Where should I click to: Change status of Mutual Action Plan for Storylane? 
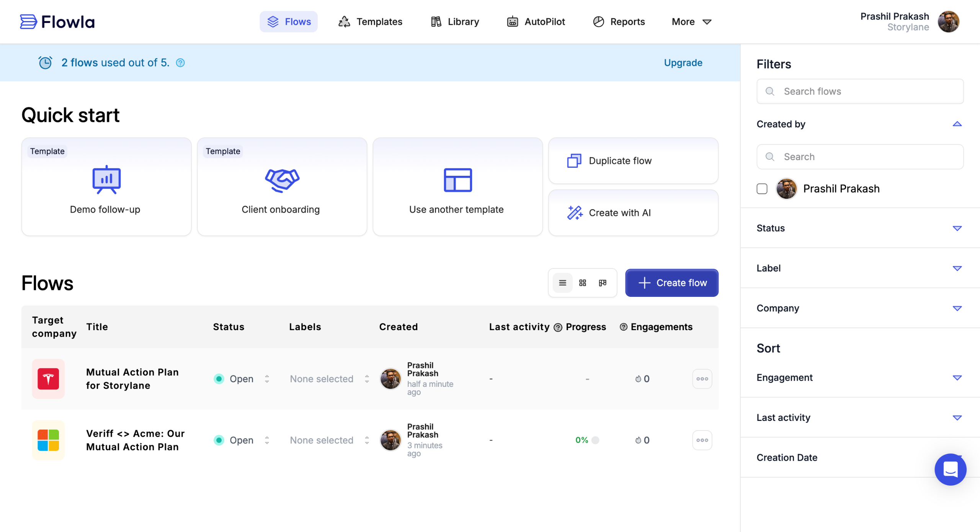pyautogui.click(x=242, y=379)
